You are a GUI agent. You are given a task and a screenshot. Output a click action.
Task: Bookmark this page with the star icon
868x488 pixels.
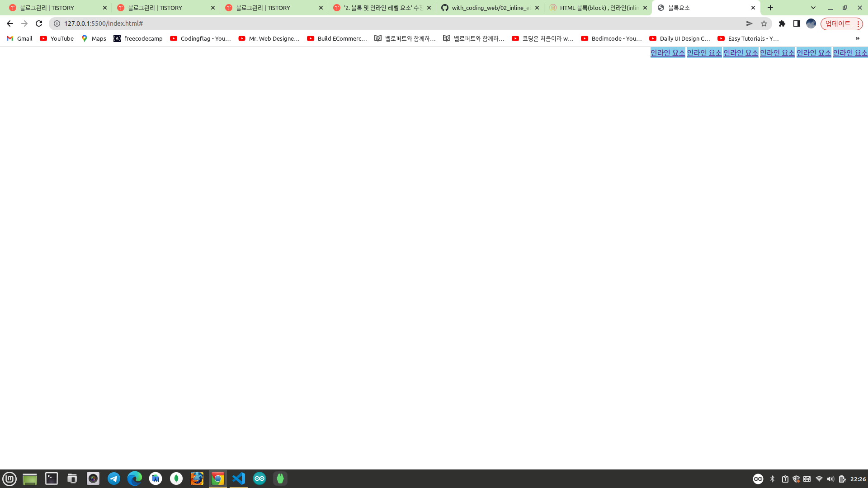point(764,23)
